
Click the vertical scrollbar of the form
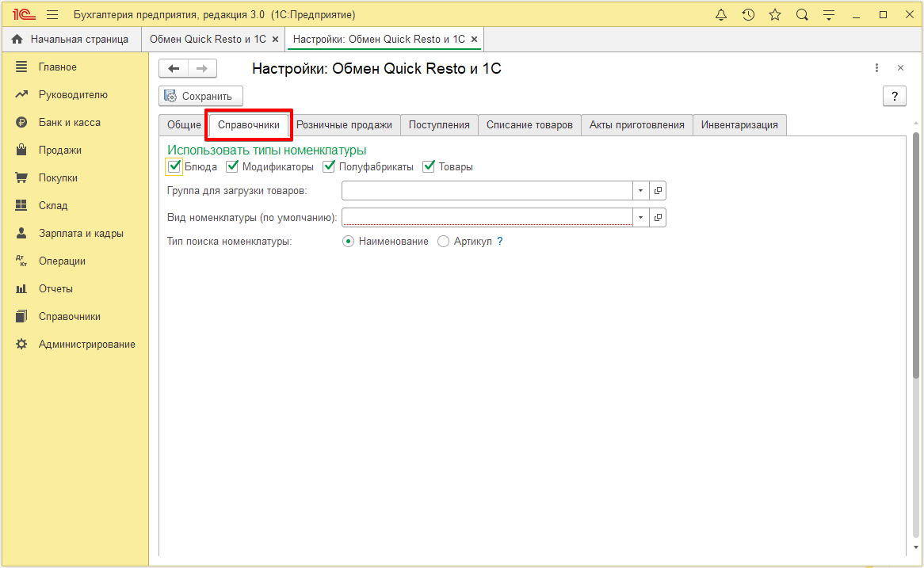click(x=916, y=255)
